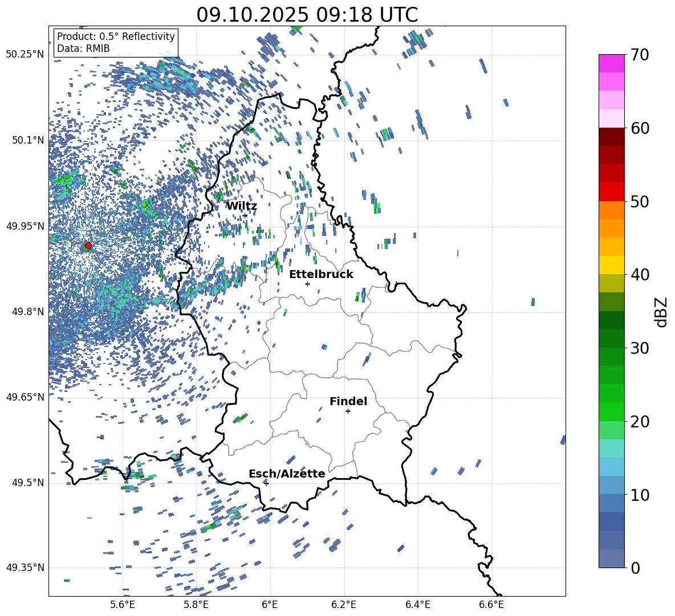Viewport: 675px width, 616px height.
Task: Click the 09.10.2025 09:18 UTC title
Action: pos(307,14)
